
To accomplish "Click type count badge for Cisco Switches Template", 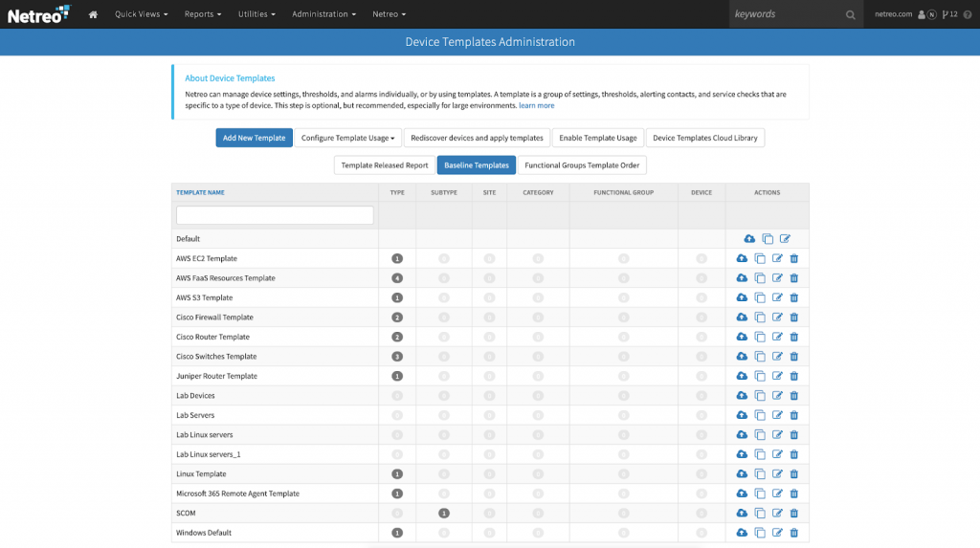I will [x=397, y=356].
